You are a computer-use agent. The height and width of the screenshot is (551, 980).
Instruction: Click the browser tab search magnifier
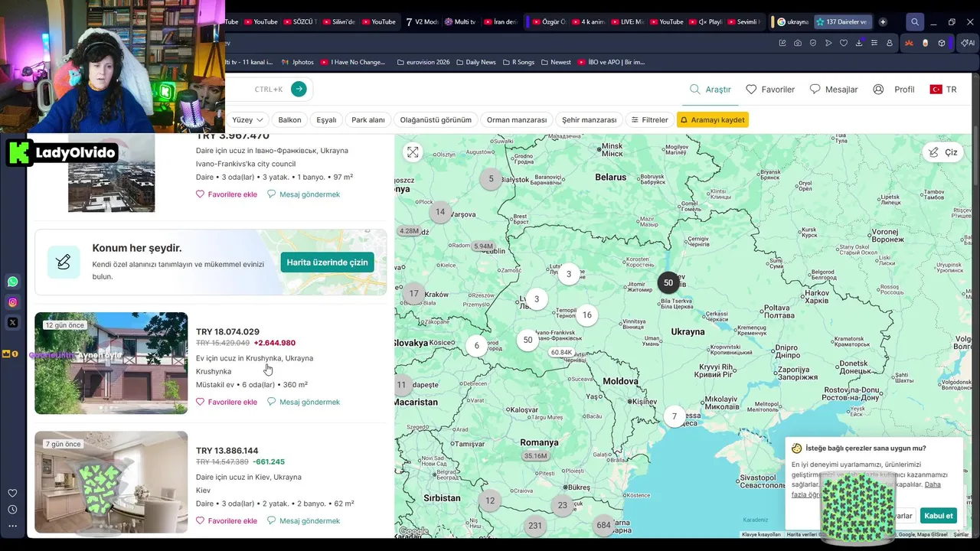[x=915, y=22]
